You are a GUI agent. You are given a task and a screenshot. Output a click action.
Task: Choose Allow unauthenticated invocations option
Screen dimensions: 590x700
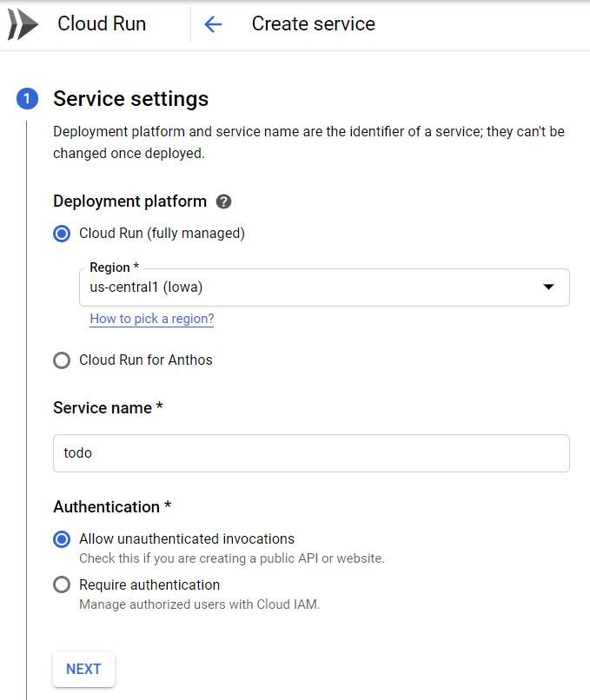pos(62,539)
